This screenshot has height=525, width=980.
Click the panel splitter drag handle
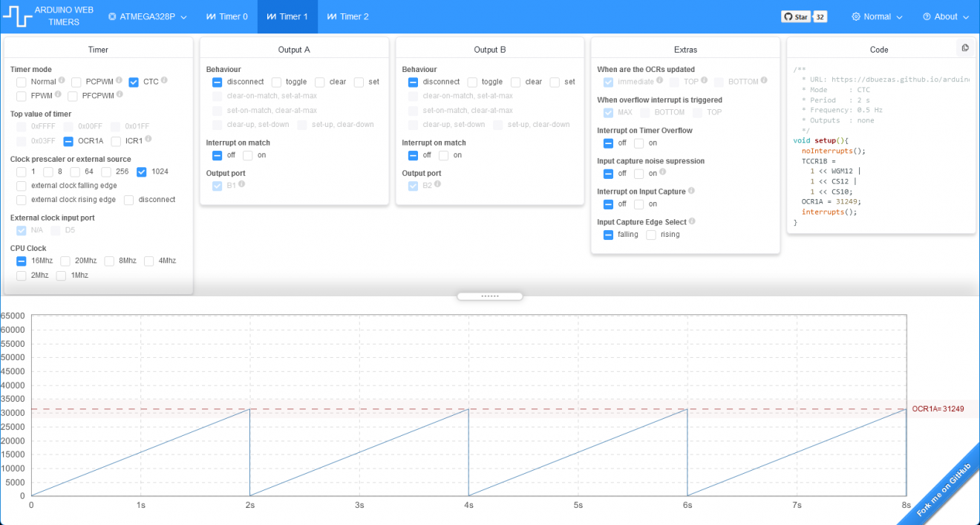pyautogui.click(x=490, y=296)
